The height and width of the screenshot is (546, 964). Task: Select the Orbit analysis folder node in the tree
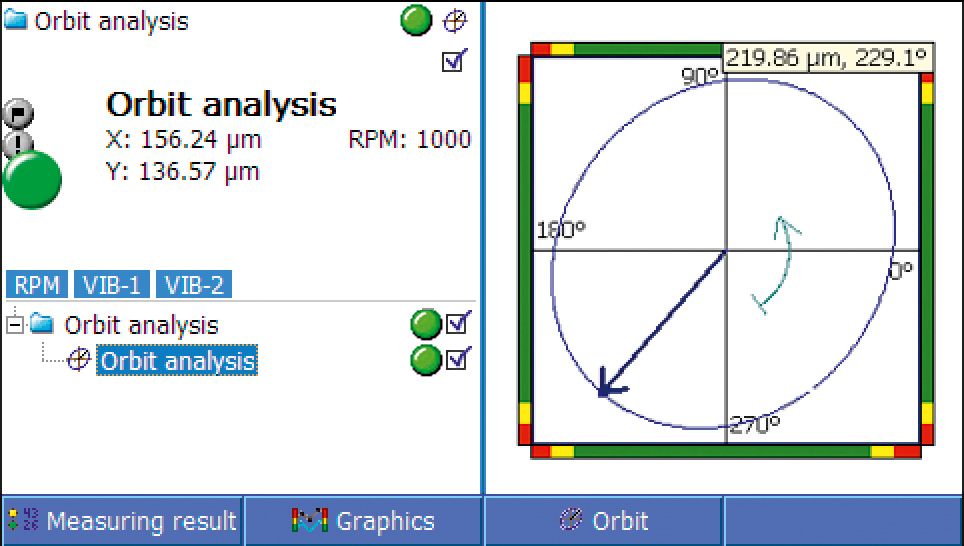[x=141, y=325]
